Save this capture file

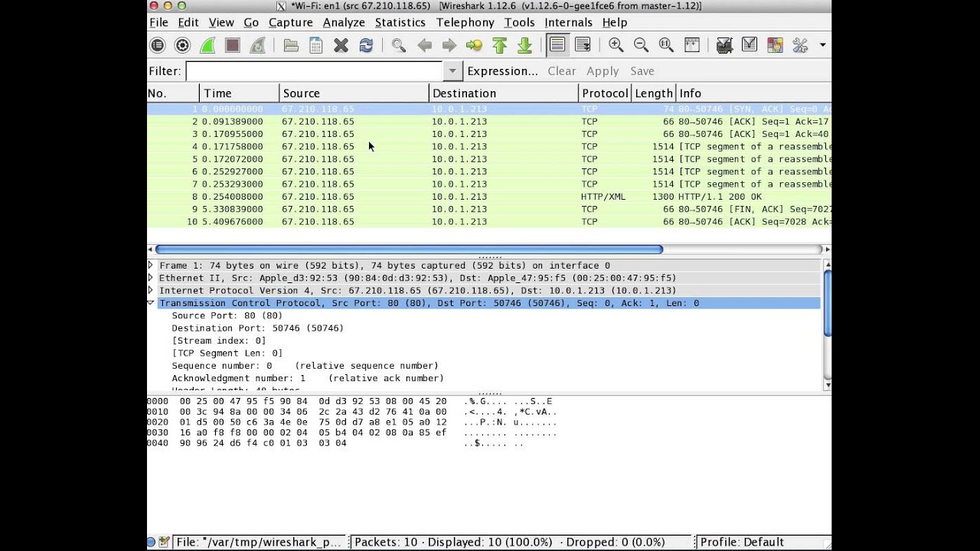[315, 46]
